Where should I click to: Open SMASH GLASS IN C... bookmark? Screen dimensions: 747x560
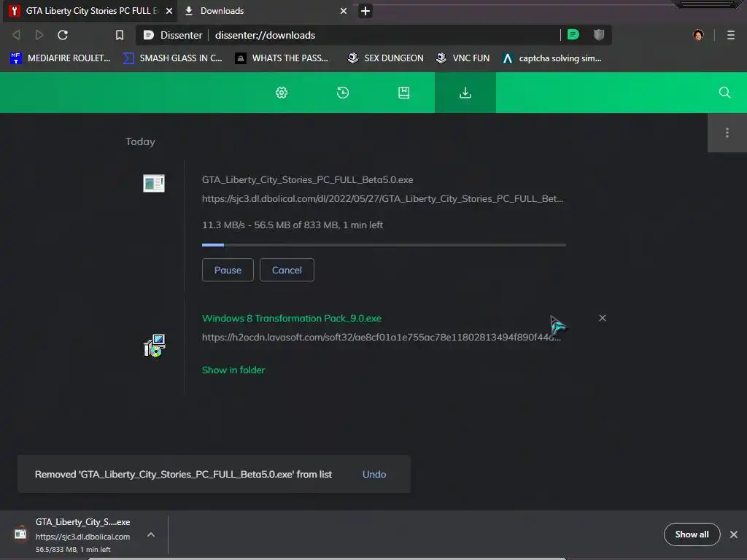pos(172,58)
